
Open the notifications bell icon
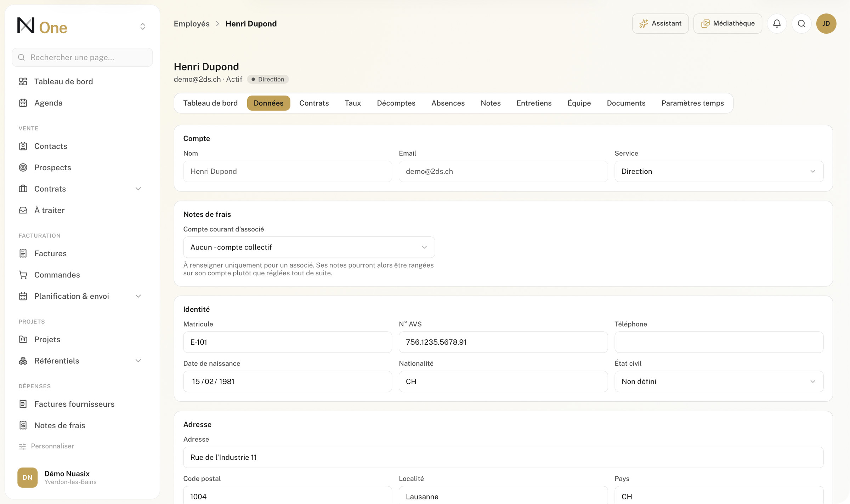coord(777,23)
